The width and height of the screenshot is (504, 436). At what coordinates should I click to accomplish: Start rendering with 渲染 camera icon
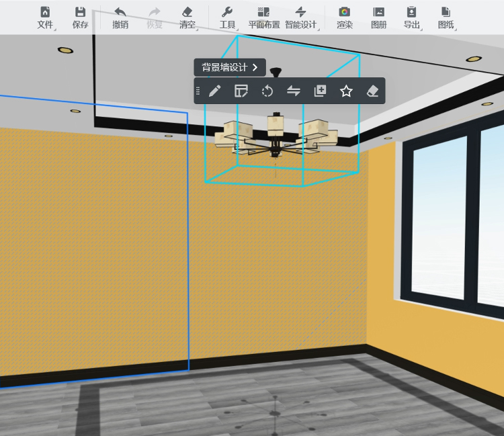(x=345, y=18)
